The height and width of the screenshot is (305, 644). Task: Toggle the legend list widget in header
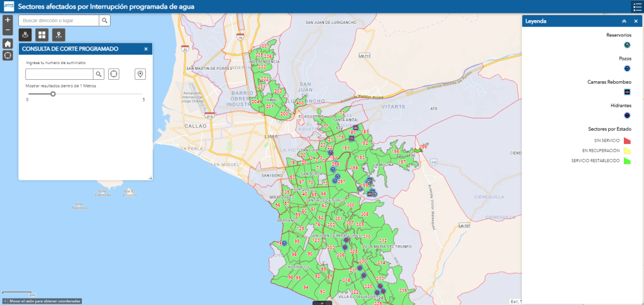(636, 6)
